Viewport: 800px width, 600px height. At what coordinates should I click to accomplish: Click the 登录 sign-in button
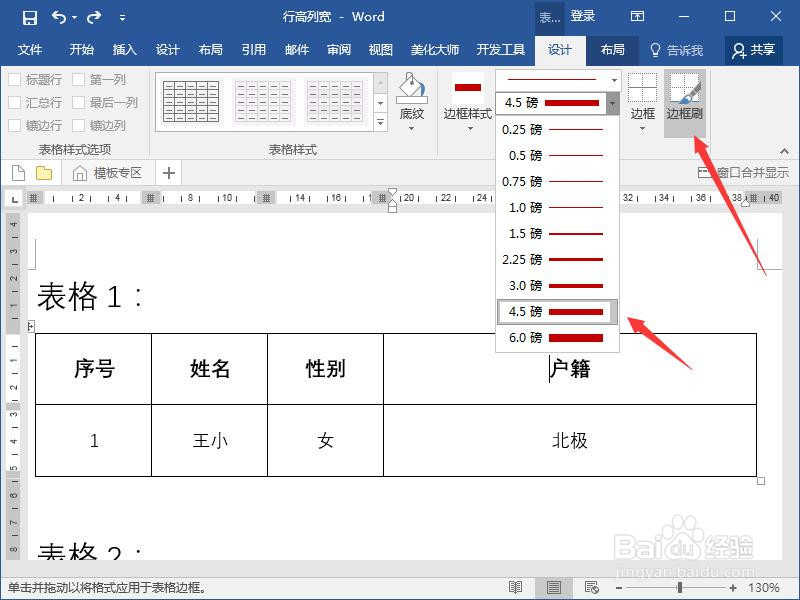(x=583, y=16)
